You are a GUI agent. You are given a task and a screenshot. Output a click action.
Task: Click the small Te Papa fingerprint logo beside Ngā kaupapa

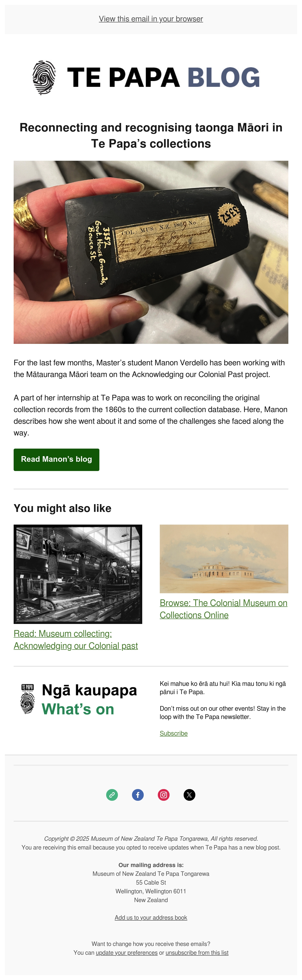coord(27,699)
